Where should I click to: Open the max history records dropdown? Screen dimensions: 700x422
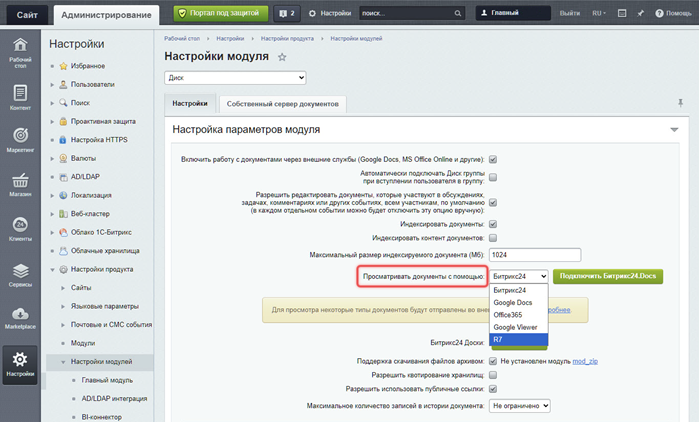[519, 405]
